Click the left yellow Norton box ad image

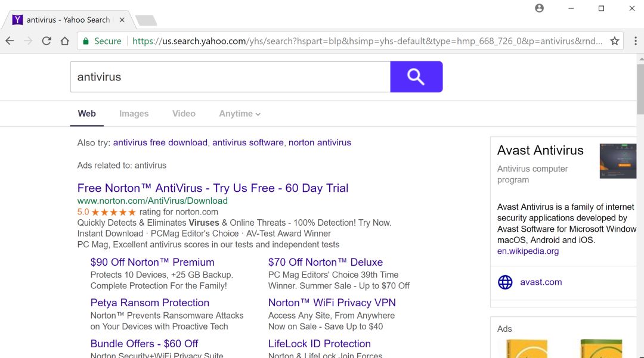click(527, 348)
